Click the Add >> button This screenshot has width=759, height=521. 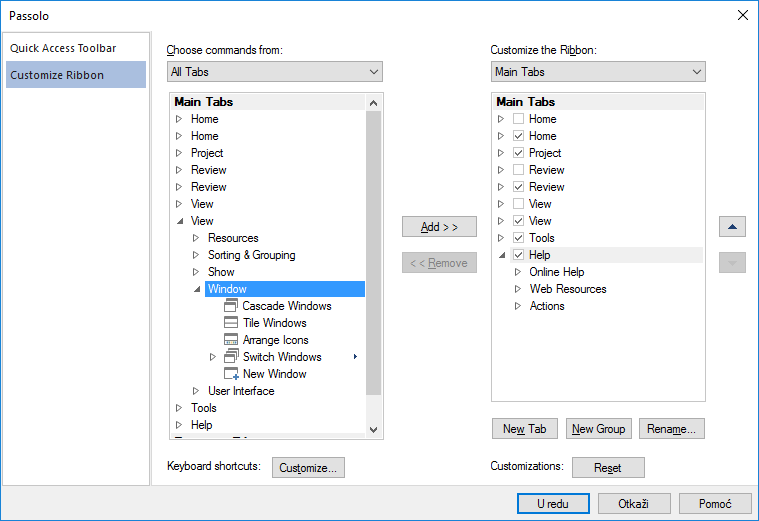tap(439, 227)
